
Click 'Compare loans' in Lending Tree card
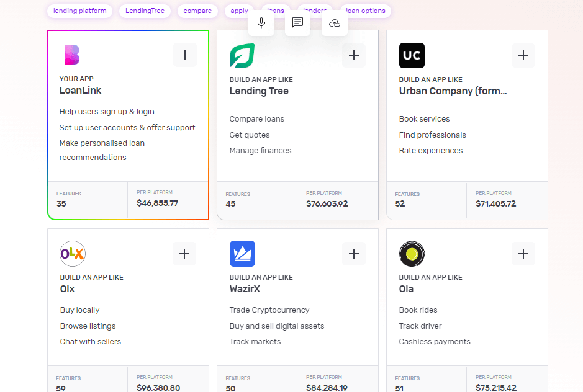click(256, 119)
